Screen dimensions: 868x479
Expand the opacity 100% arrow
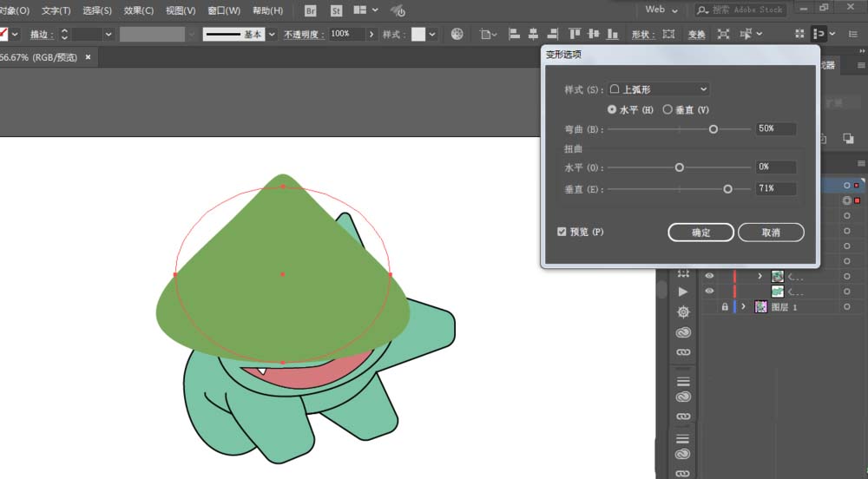(x=371, y=35)
